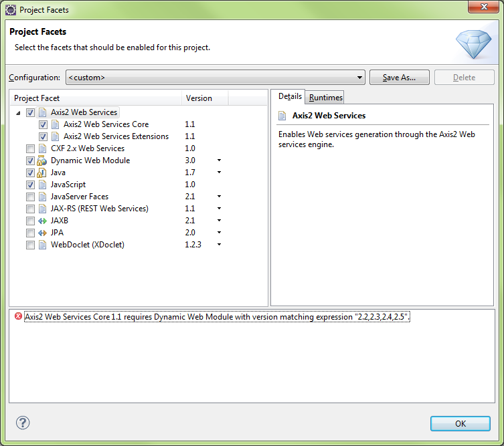Click the Axis2 Web Services Extensions file icon
504x446 pixels.
pos(56,136)
